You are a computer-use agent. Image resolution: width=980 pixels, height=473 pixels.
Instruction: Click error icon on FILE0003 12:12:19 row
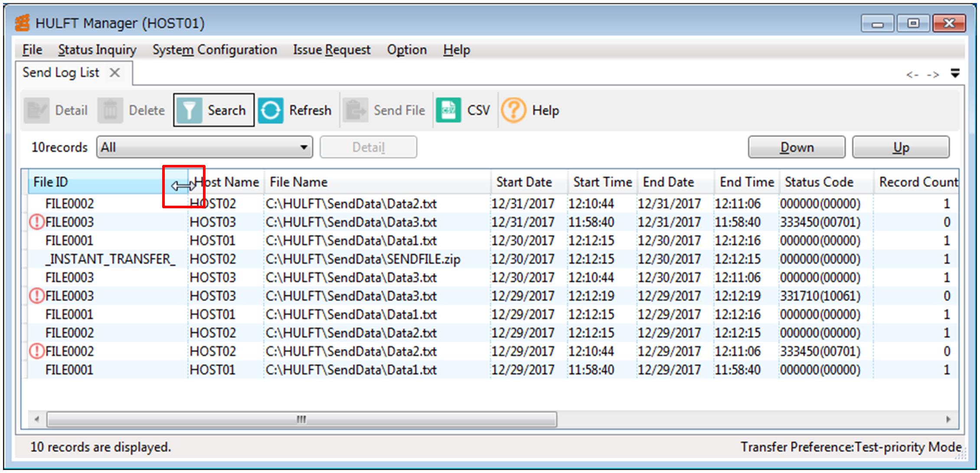36,296
